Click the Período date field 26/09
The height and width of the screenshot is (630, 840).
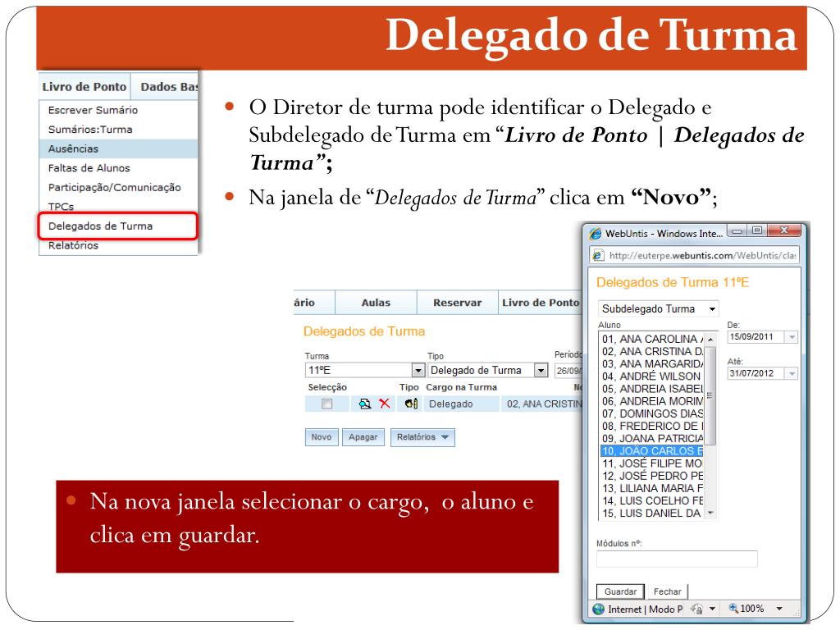[x=568, y=370]
